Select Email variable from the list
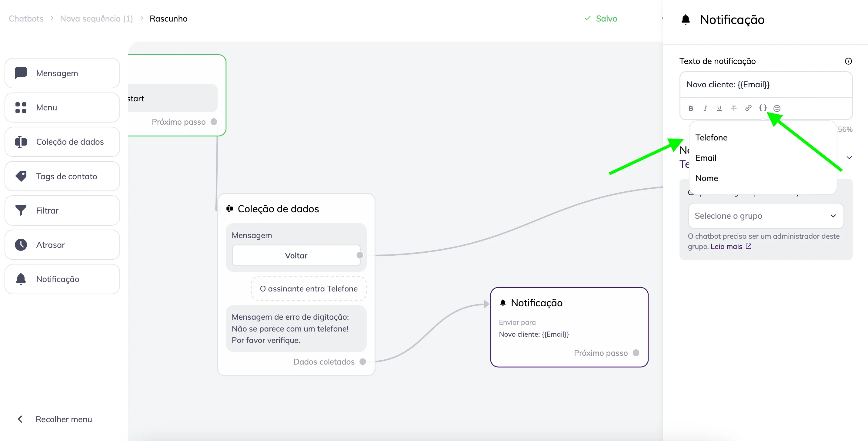The width and height of the screenshot is (868, 441). click(x=706, y=158)
